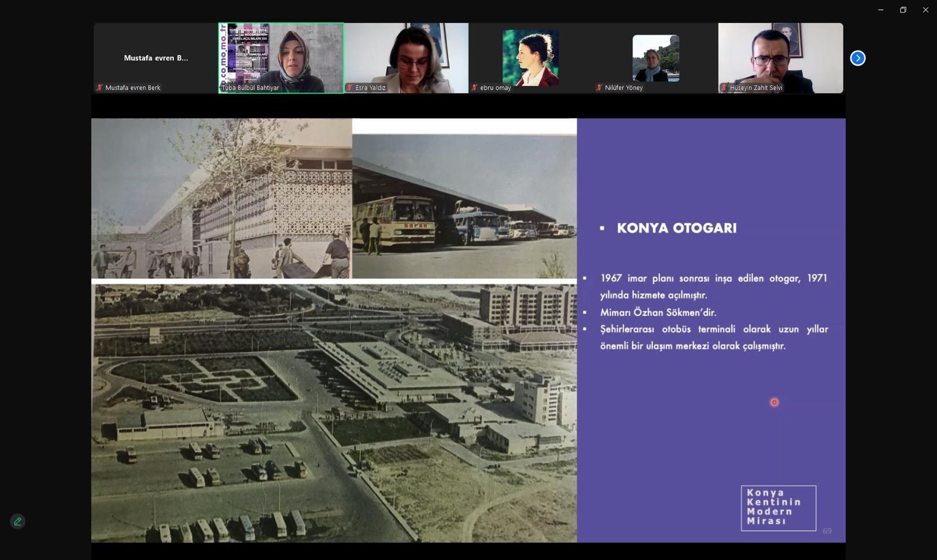Click muted mic icon beside Hüseyin Zahit Selvi
Screen dimensions: 937x560
(x=724, y=88)
